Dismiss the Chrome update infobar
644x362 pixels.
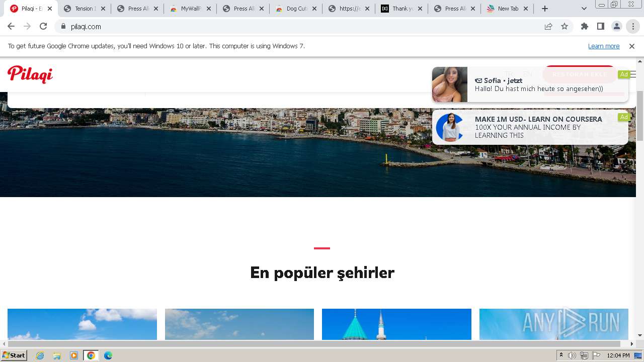click(x=632, y=46)
